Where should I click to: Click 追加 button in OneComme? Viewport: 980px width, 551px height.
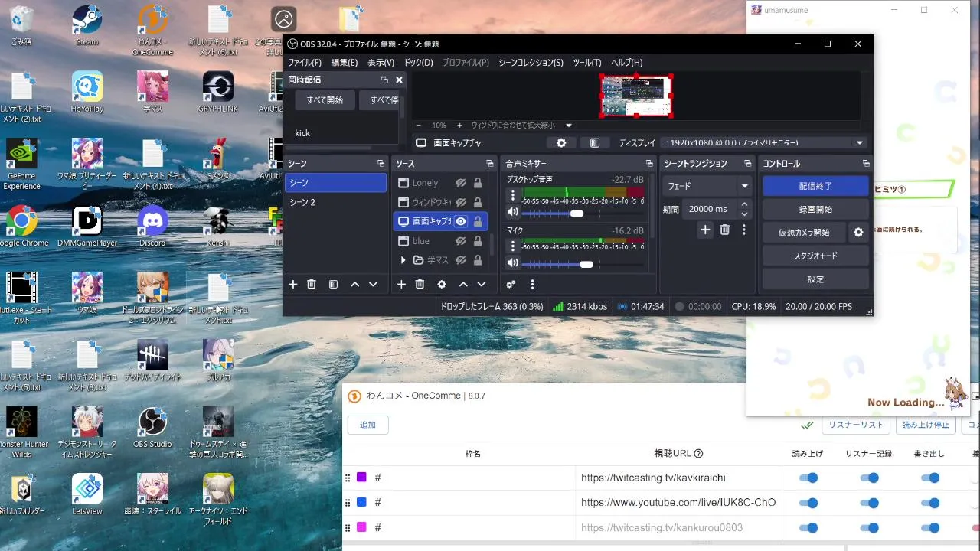coord(368,425)
